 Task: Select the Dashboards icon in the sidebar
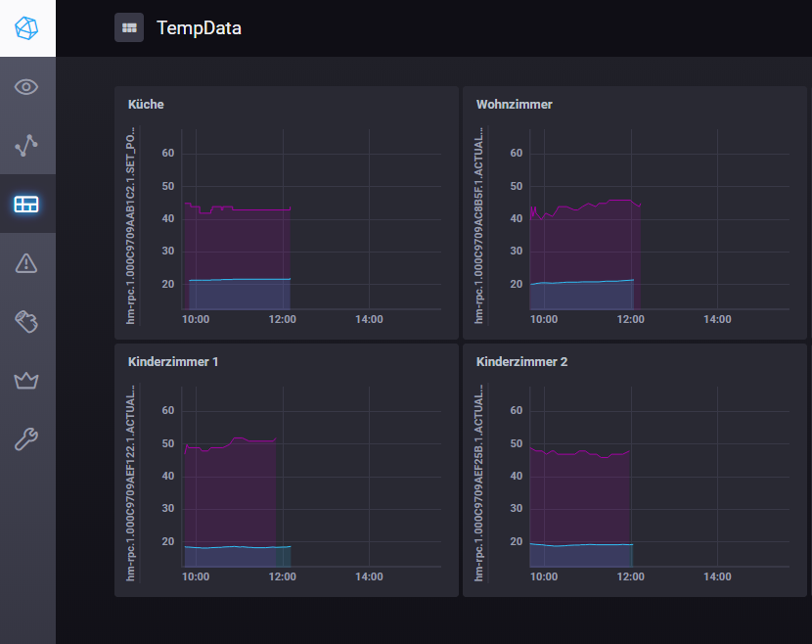coord(26,205)
